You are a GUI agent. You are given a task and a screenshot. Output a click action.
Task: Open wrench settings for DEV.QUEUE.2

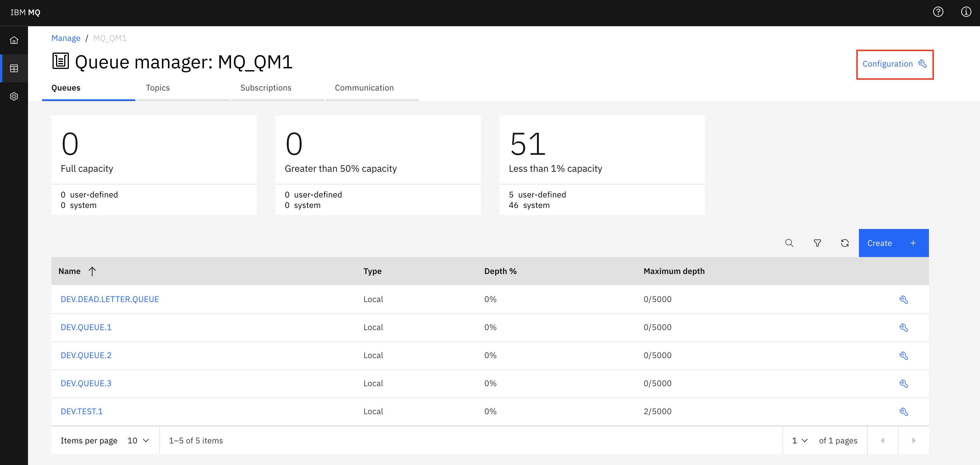[x=904, y=356]
